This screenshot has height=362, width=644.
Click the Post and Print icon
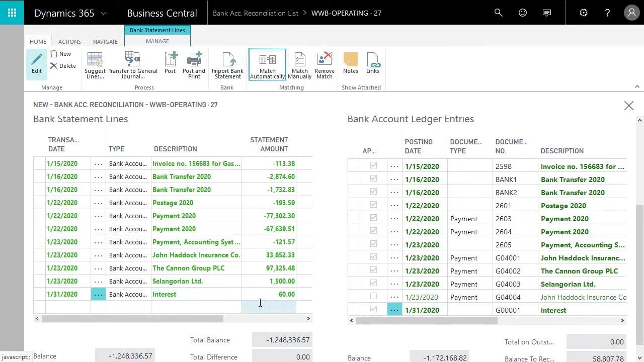coord(194,65)
